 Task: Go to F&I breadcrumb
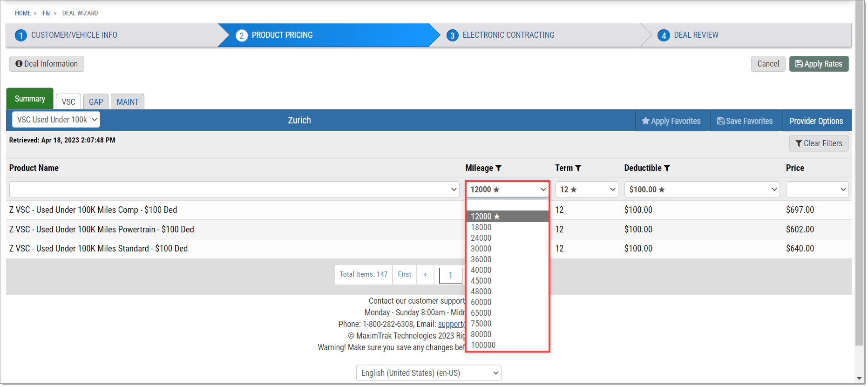click(47, 13)
